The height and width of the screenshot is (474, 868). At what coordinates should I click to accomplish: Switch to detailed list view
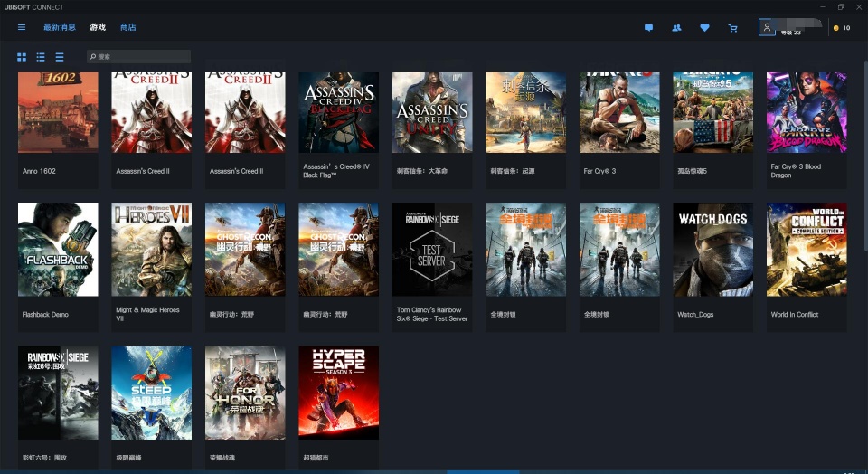(x=41, y=56)
